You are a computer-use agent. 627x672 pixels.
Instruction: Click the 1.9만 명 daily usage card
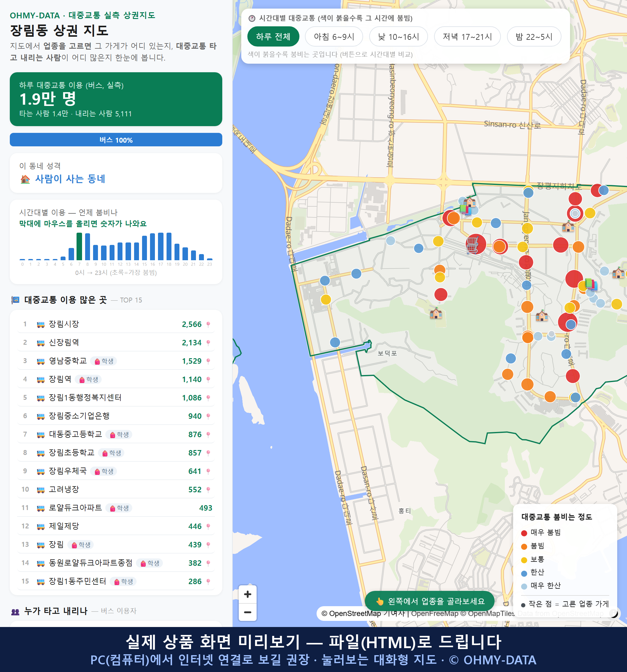[x=116, y=99]
